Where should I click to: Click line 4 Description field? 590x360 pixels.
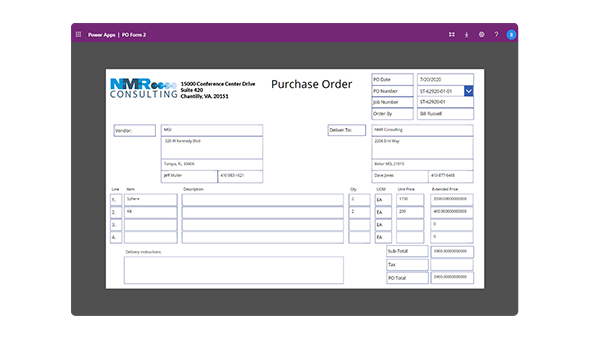tap(263, 237)
